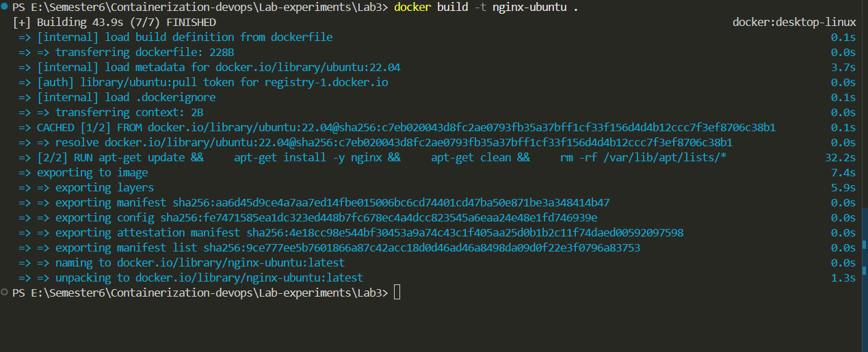Click the 32.2s duration of RUN step
868x352 pixels.
(x=840, y=157)
